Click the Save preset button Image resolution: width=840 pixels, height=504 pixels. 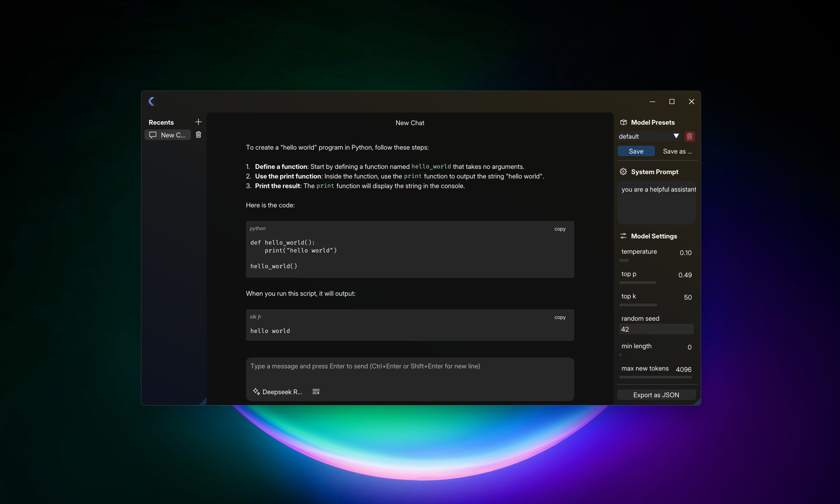pos(636,151)
